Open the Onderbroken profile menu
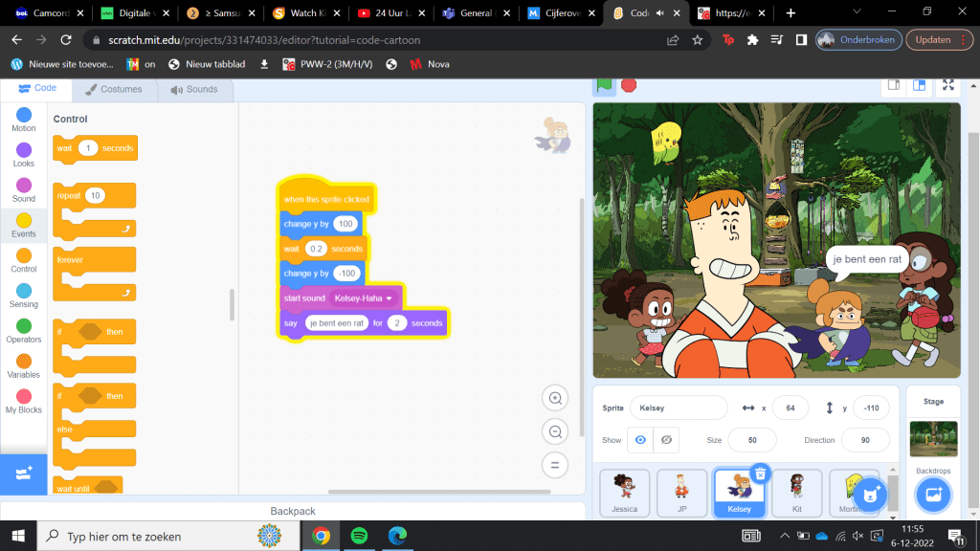 click(x=857, y=40)
